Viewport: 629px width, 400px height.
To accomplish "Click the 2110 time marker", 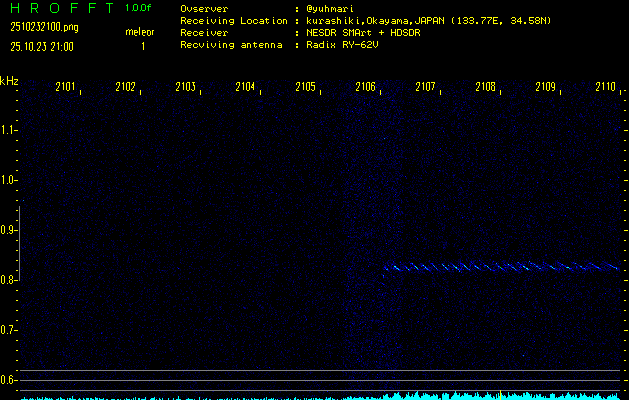I will (x=605, y=87).
